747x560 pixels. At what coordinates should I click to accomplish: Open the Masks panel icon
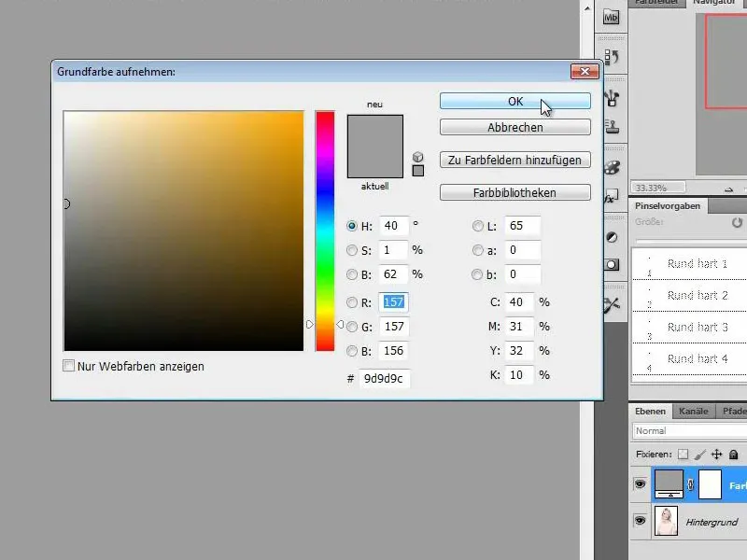(612, 265)
